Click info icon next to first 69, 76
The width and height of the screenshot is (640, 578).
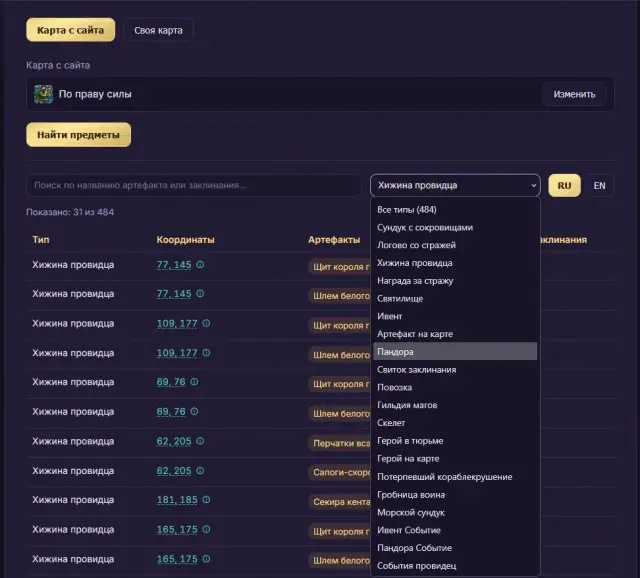[x=194, y=382]
